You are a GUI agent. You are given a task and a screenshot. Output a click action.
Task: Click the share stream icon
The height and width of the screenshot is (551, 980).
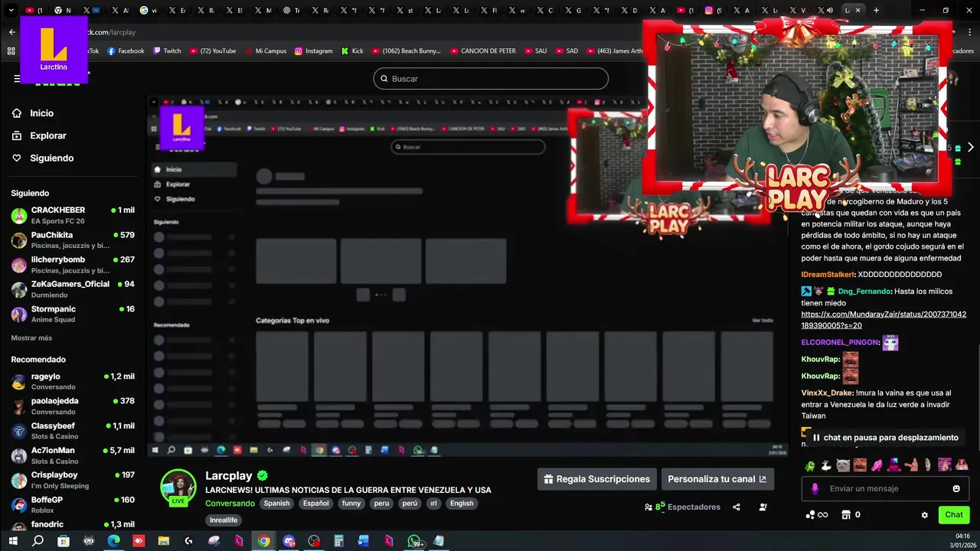[737, 507]
